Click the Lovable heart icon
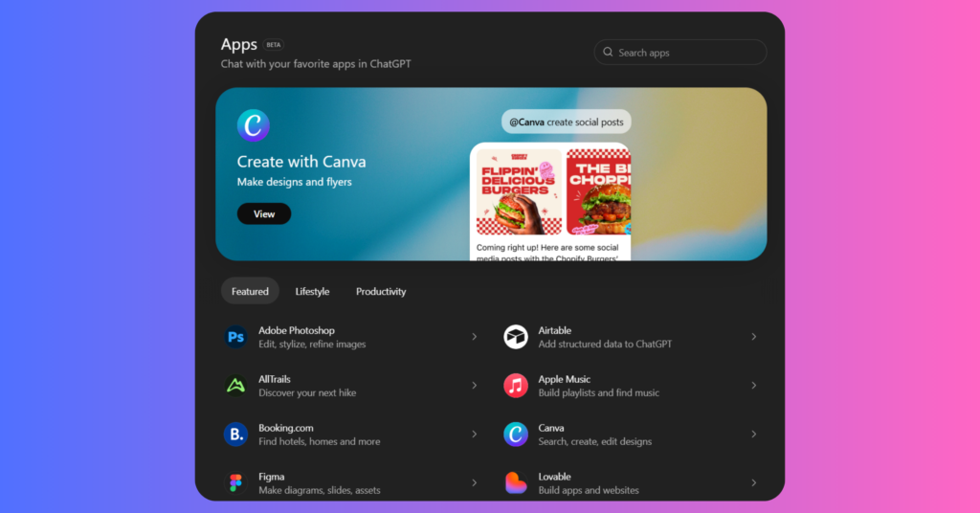 click(516, 483)
